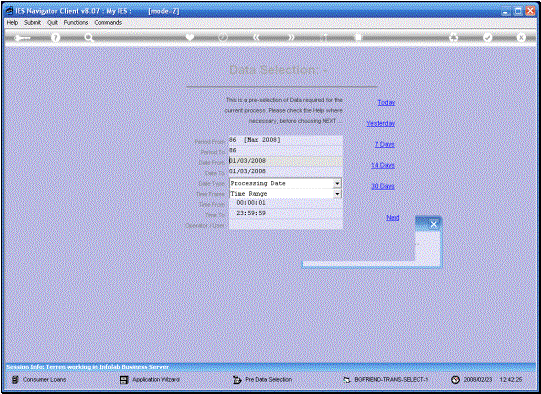Screen dimensions: 541x394
Task: Click the Next link
Action: click(393, 217)
